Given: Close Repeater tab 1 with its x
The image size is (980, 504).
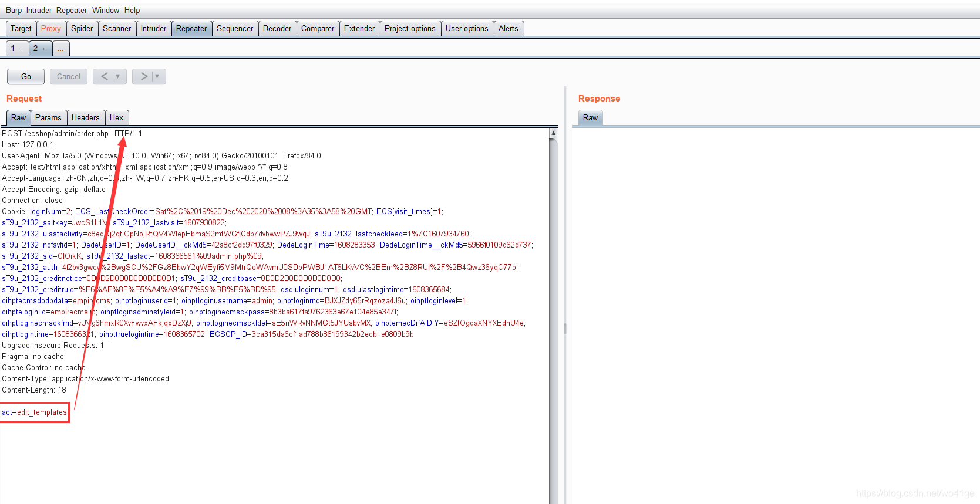Looking at the screenshot, I should tap(22, 49).
